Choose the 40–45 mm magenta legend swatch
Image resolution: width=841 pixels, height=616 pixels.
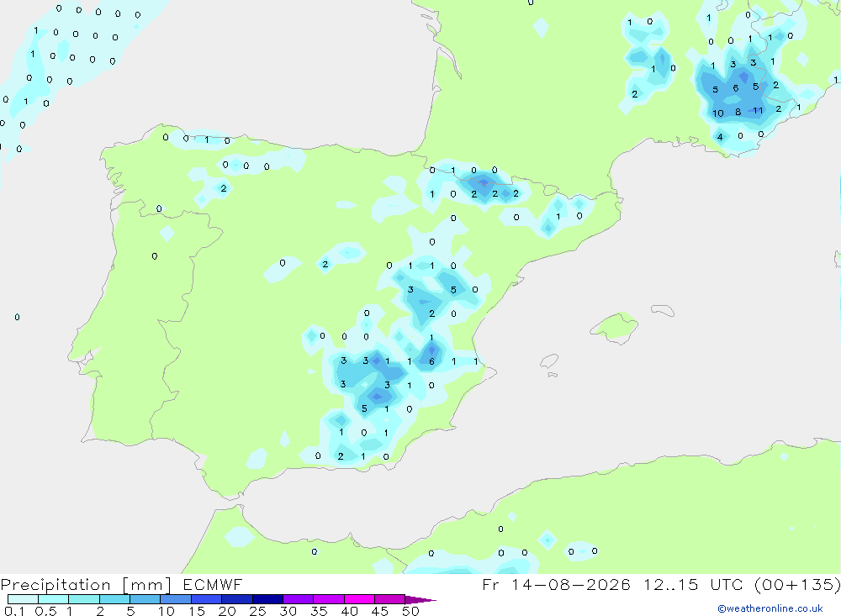coord(359,599)
